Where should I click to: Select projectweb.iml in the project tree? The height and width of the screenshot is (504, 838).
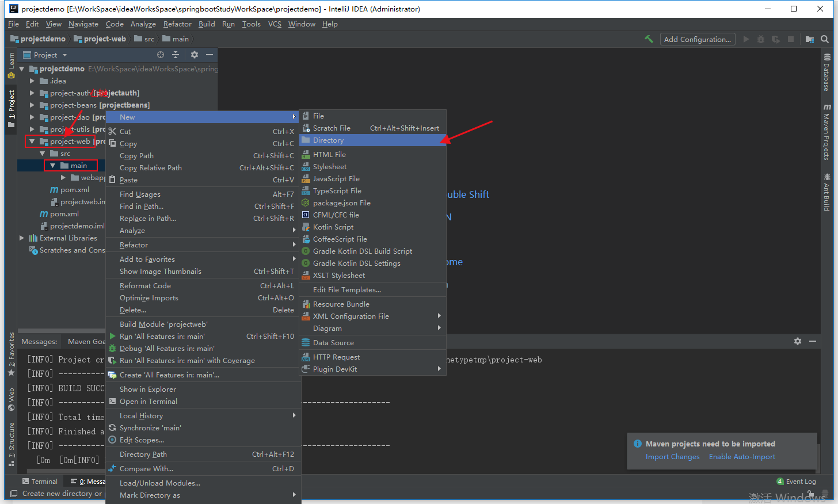pos(78,202)
